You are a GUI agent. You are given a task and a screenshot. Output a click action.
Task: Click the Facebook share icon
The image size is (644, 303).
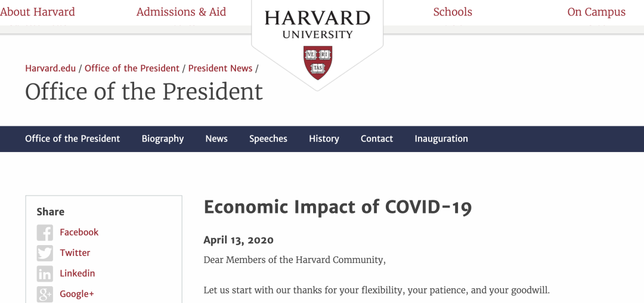tap(45, 233)
